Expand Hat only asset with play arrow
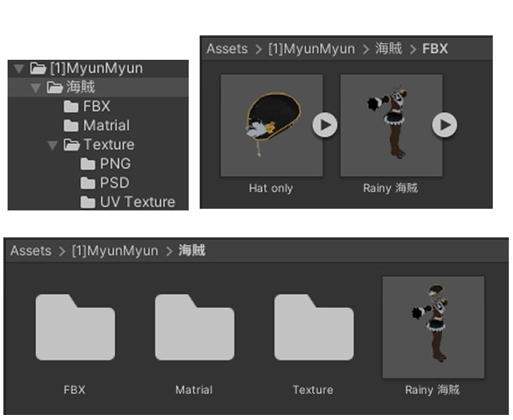Viewport: 513px width, 420px height. [x=325, y=125]
